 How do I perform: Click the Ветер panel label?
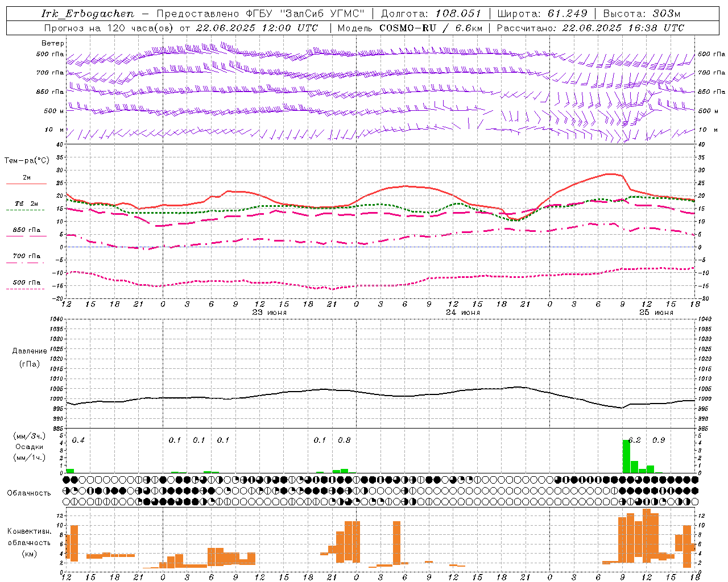click(53, 43)
